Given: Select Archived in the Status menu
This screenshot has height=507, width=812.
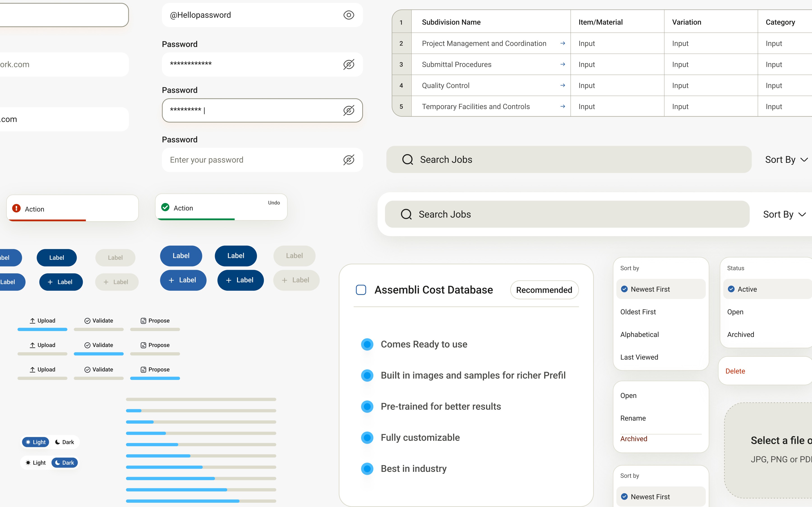Looking at the screenshot, I should (x=740, y=335).
